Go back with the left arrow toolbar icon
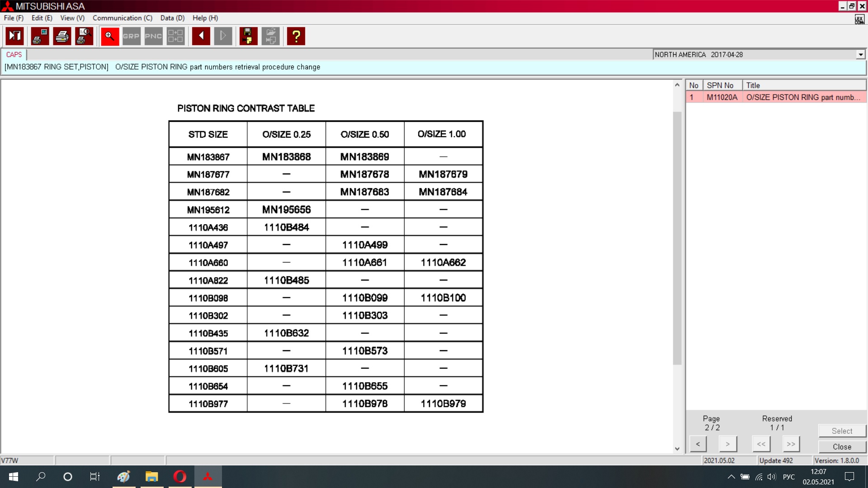Viewport: 868px width, 488px height. (x=201, y=36)
